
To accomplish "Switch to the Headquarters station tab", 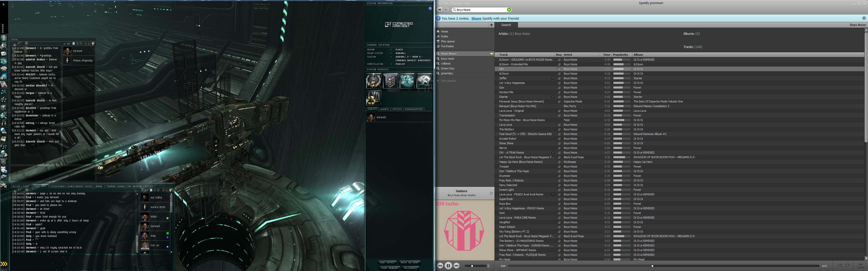I will click(x=414, y=109).
